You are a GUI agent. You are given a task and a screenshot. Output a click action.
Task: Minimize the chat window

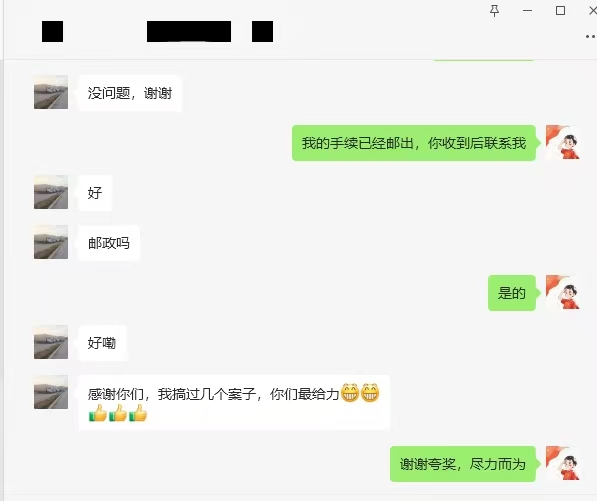527,11
